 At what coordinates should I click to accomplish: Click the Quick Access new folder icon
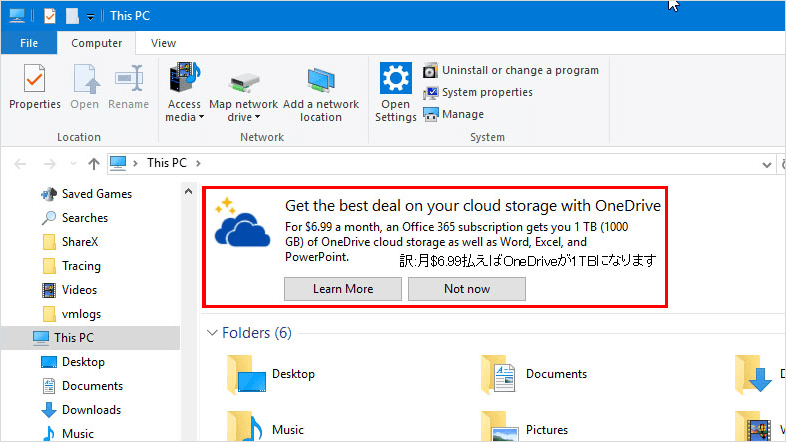pos(72,16)
